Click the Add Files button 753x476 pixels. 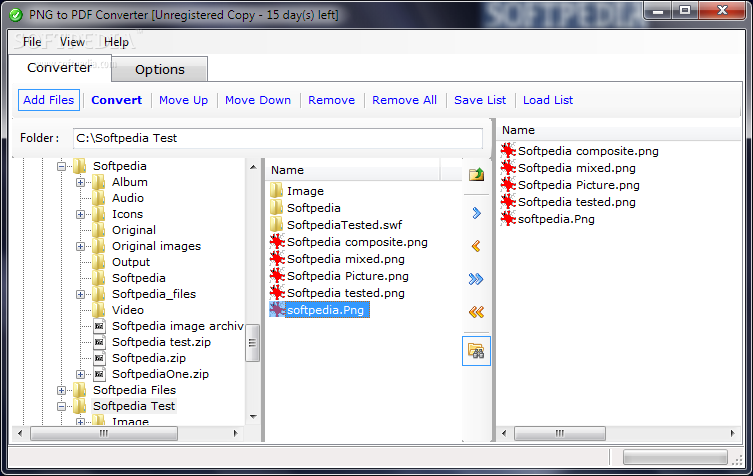(49, 100)
